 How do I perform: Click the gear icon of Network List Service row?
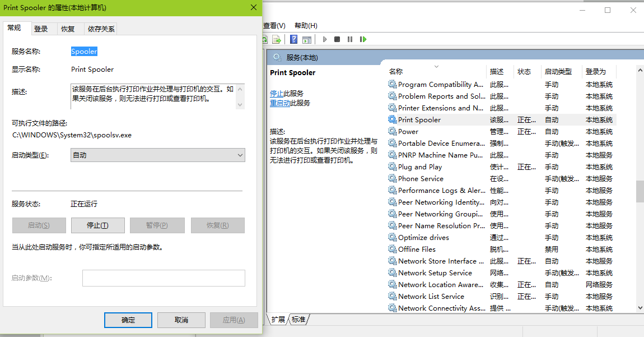click(x=392, y=296)
